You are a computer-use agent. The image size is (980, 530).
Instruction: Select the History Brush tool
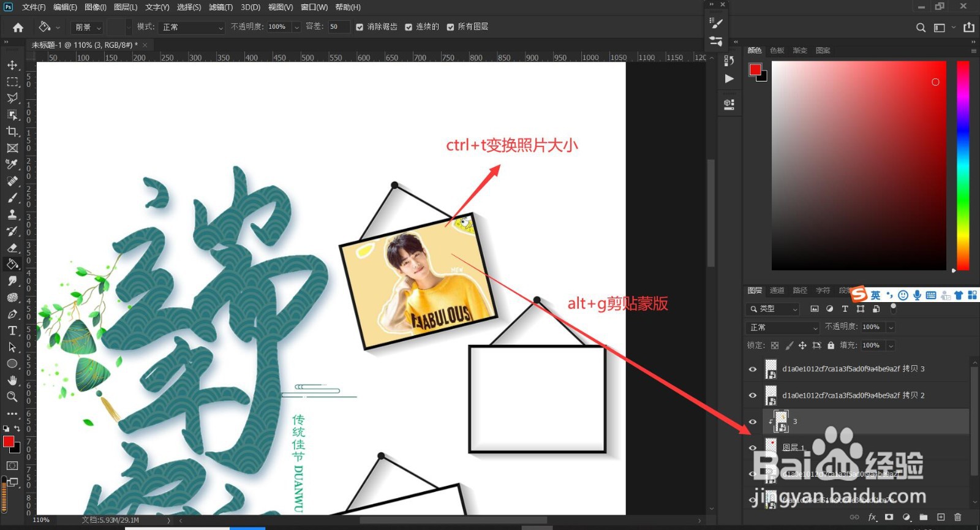pos(12,231)
